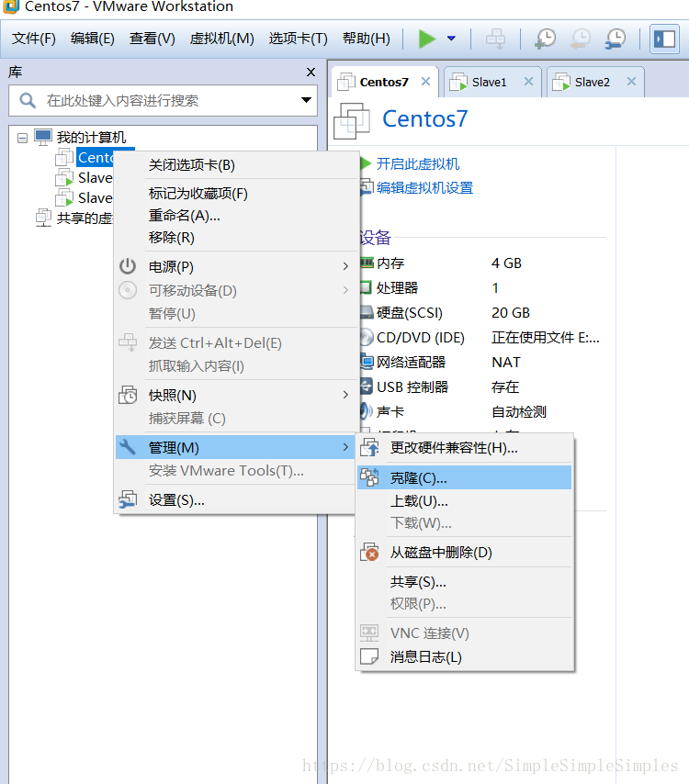
Task: Close the Slave1 tab
Action: pyautogui.click(x=528, y=81)
